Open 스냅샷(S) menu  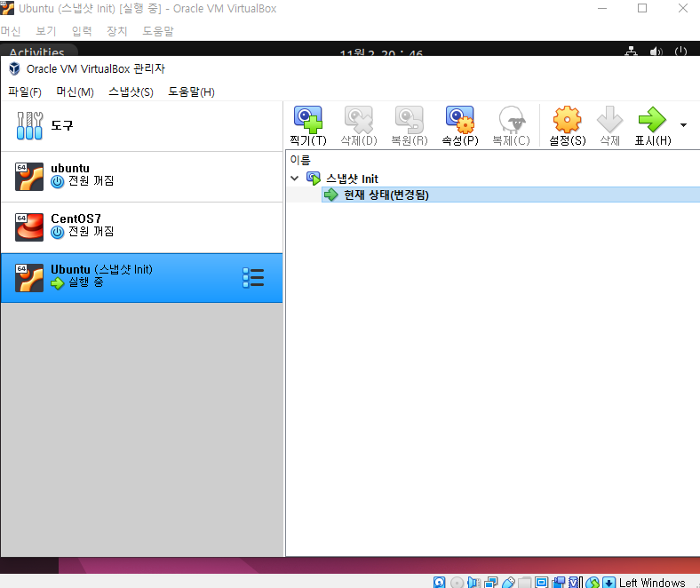tap(131, 92)
